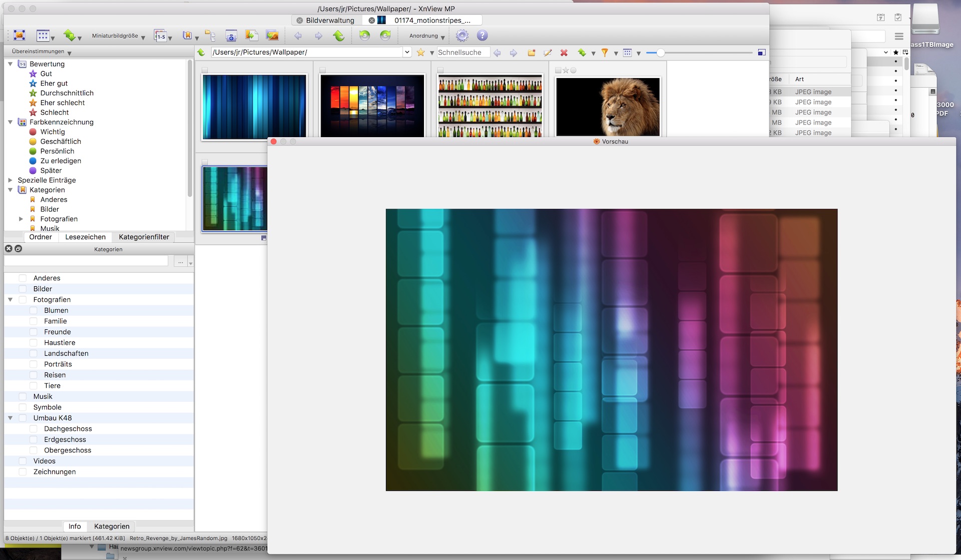Screen dimensions: 961x560
Task: Open the Info tab at bottom
Action: (75, 526)
